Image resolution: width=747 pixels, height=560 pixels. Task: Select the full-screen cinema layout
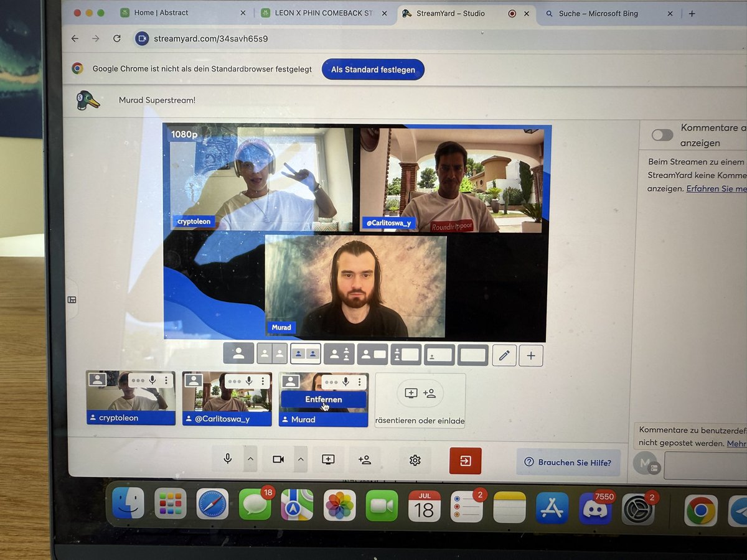[473, 355]
